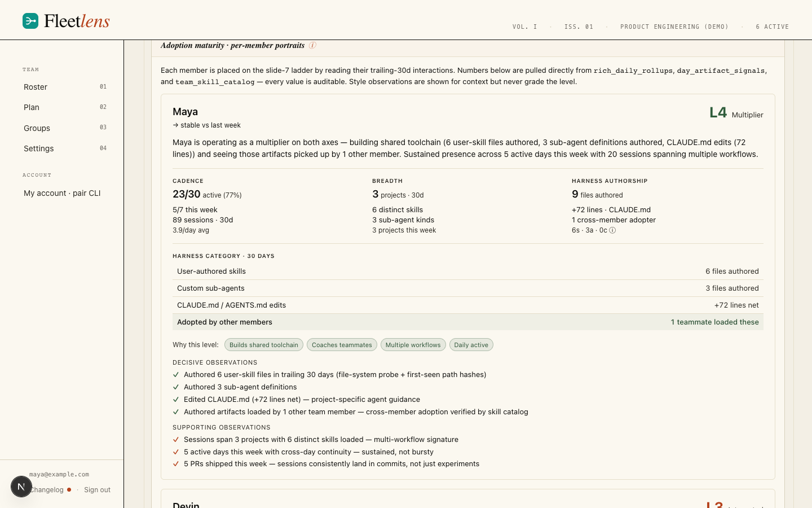
Task: Open the adoption maturity info icon
Action: [312, 45]
